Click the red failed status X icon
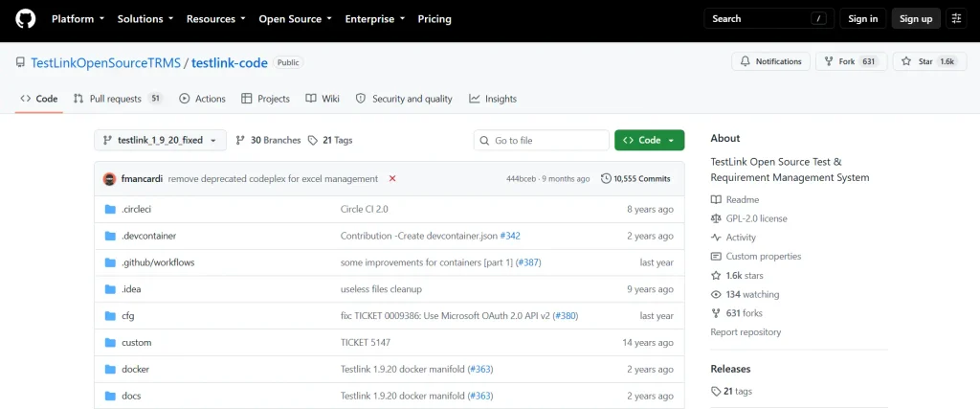The height and width of the screenshot is (409, 980). pyautogui.click(x=392, y=178)
